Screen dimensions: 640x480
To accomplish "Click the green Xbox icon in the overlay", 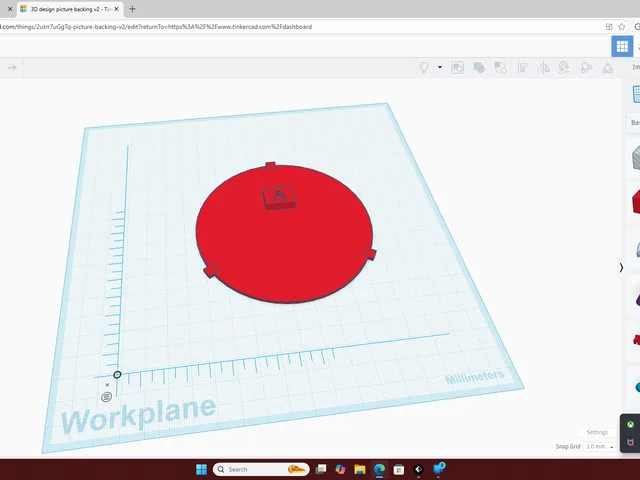I will tap(631, 425).
